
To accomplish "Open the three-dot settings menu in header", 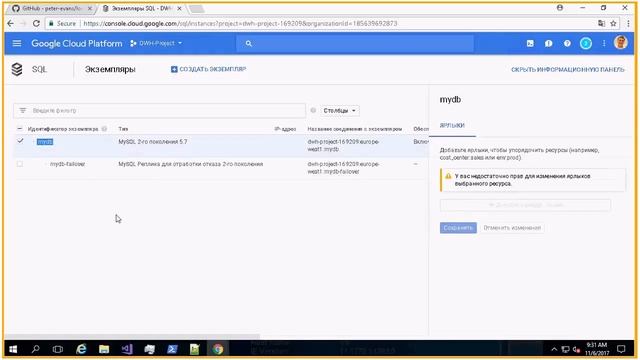I will (x=604, y=43).
